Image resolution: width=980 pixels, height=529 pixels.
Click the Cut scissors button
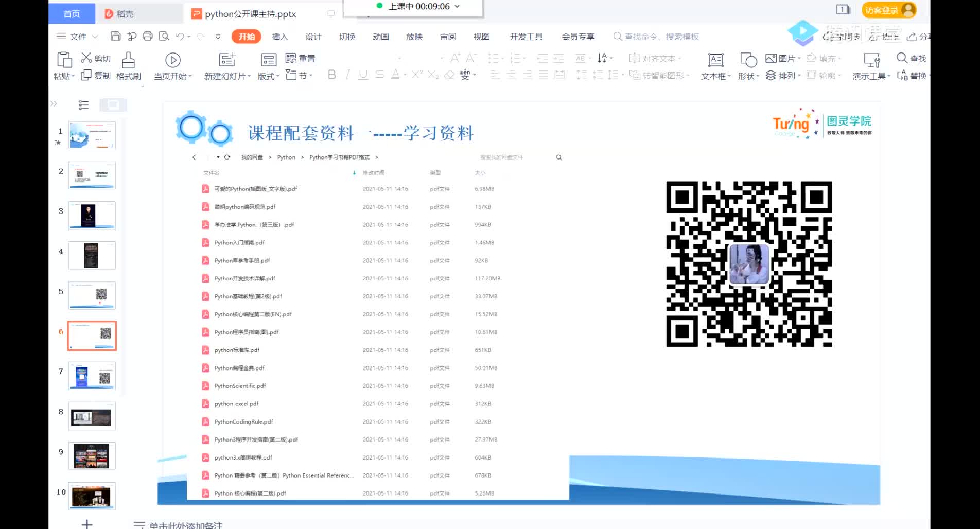(96, 58)
